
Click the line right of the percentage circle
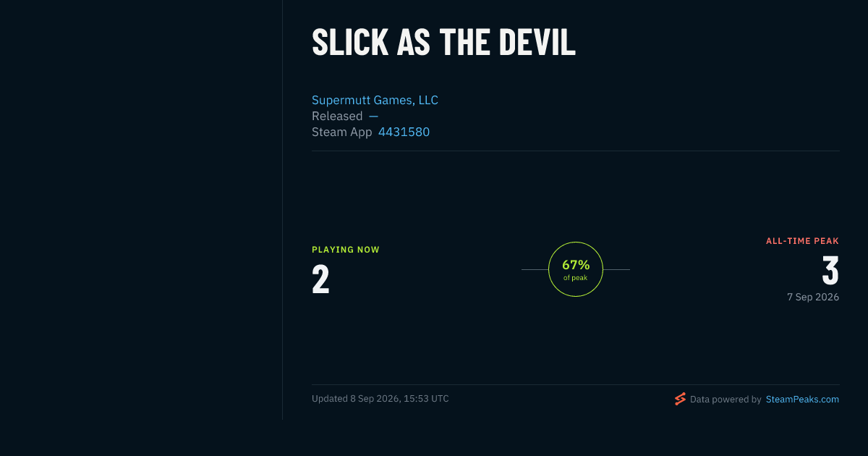[x=616, y=269]
